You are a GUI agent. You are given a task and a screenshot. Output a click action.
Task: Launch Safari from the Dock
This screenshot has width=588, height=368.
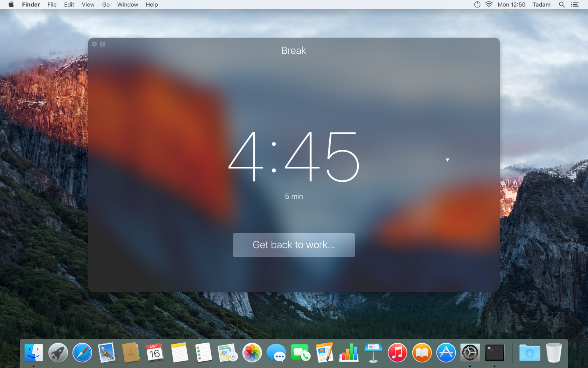(x=82, y=353)
